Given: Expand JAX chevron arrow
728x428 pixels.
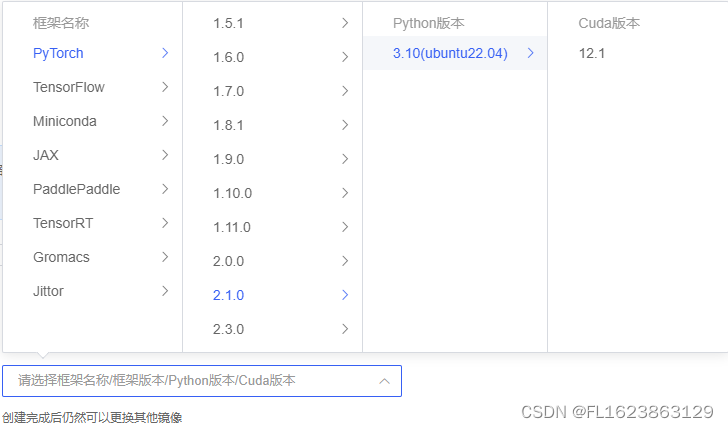Looking at the screenshot, I should point(165,155).
